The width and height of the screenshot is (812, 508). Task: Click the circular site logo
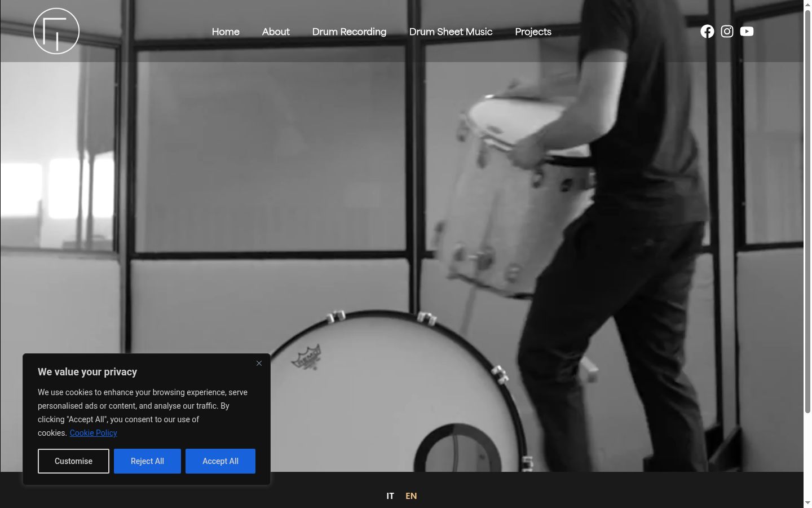coord(56,31)
